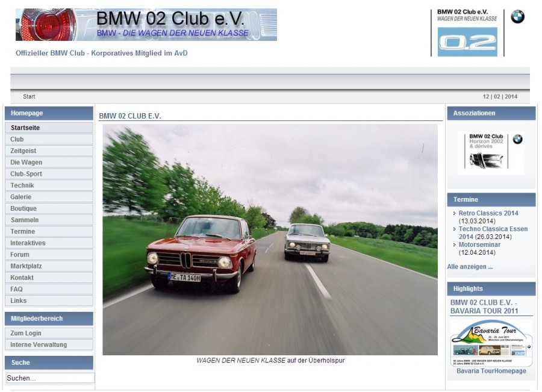The width and height of the screenshot is (542, 392).
Task: Open the FAQ page
Action: point(49,289)
